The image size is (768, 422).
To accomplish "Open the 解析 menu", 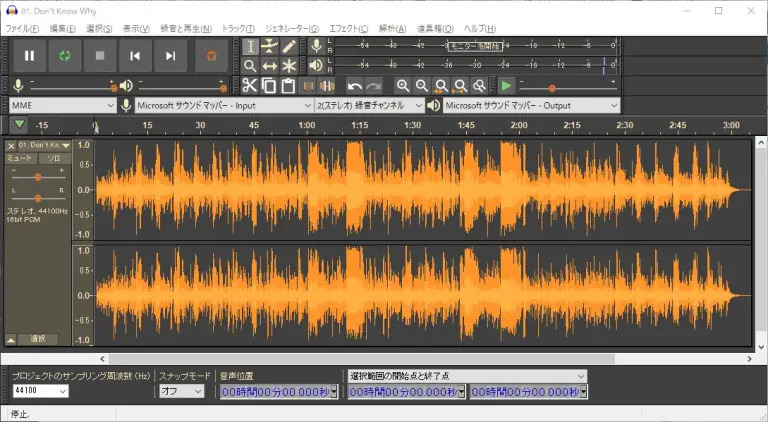I will 392,28.
